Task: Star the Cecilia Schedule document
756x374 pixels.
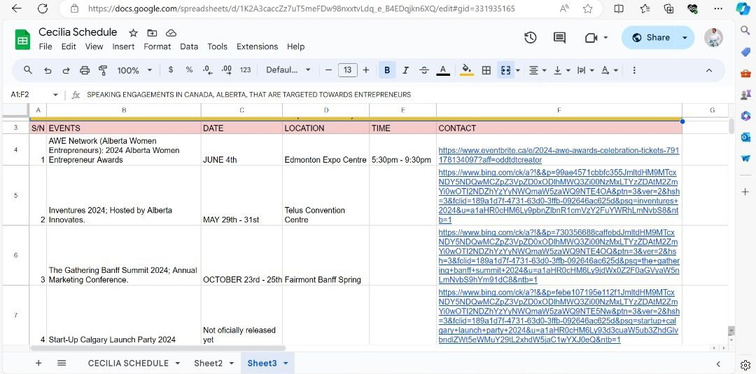Action: pyautogui.click(x=133, y=33)
